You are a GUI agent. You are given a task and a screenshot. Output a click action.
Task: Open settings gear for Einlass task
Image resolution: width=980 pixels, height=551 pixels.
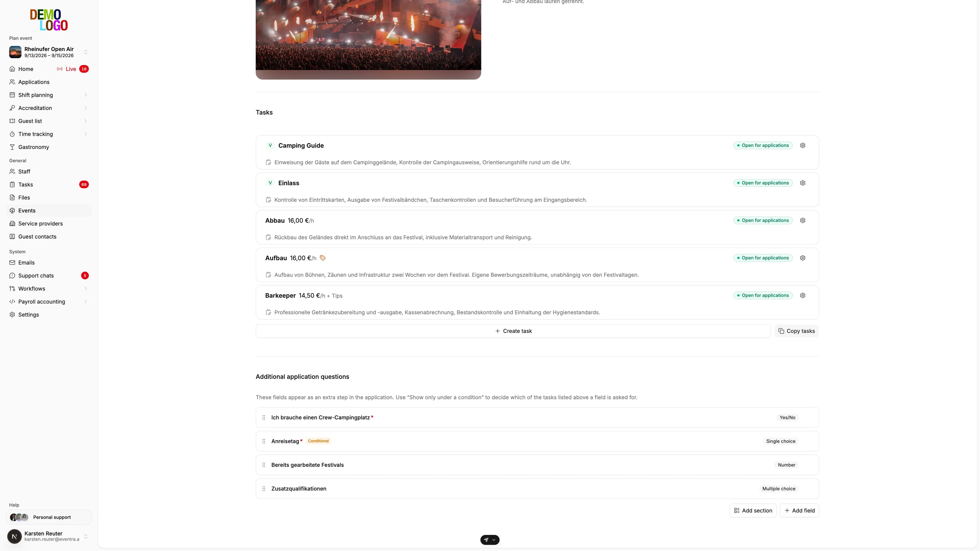tap(802, 183)
